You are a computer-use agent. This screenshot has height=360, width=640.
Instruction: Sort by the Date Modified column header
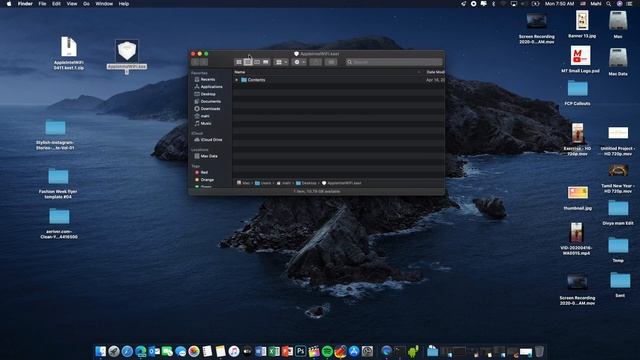(x=435, y=72)
